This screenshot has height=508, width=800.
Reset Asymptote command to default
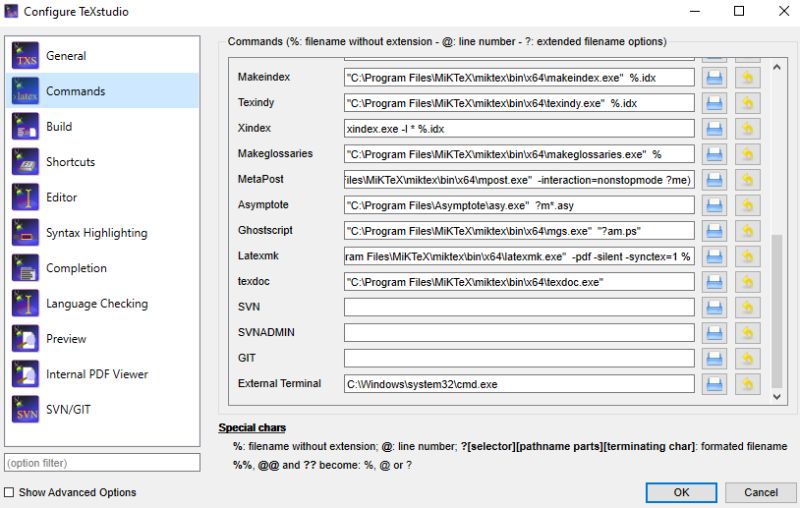pyautogui.click(x=747, y=205)
